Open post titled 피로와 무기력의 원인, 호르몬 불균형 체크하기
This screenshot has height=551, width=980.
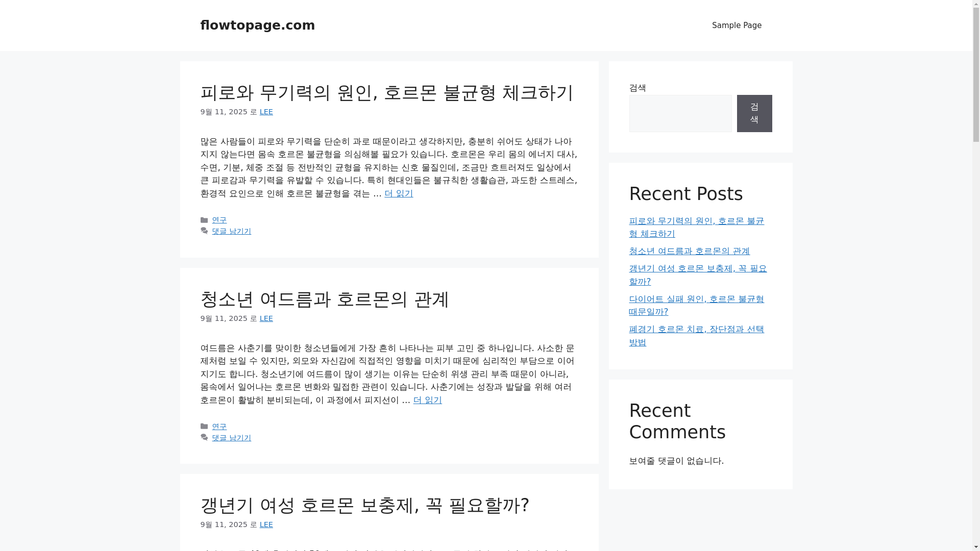coord(387,92)
